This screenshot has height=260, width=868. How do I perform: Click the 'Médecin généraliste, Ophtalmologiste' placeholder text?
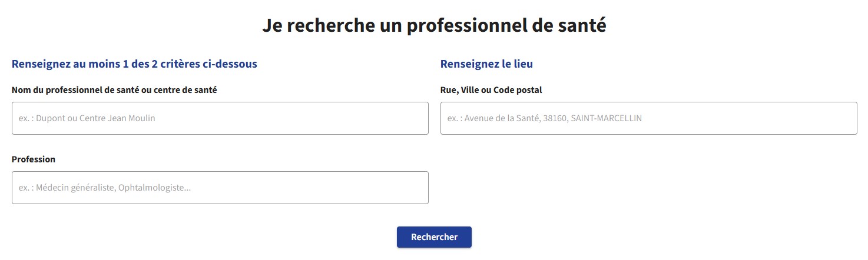[113, 188]
